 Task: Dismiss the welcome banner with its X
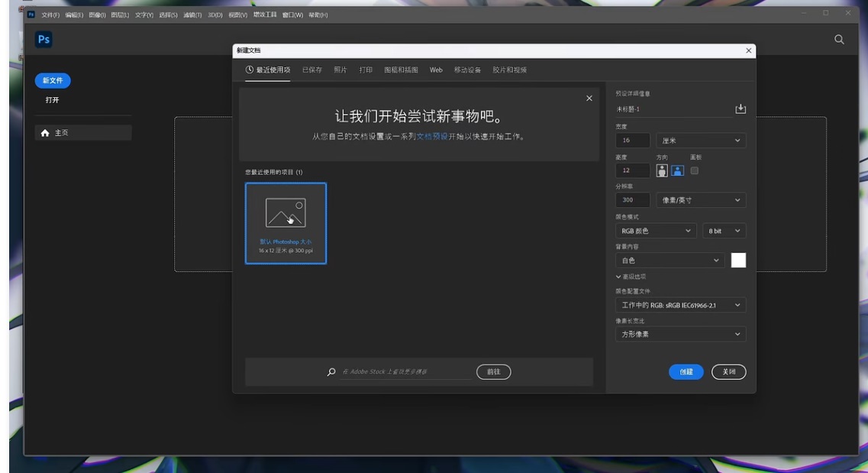pyautogui.click(x=589, y=98)
